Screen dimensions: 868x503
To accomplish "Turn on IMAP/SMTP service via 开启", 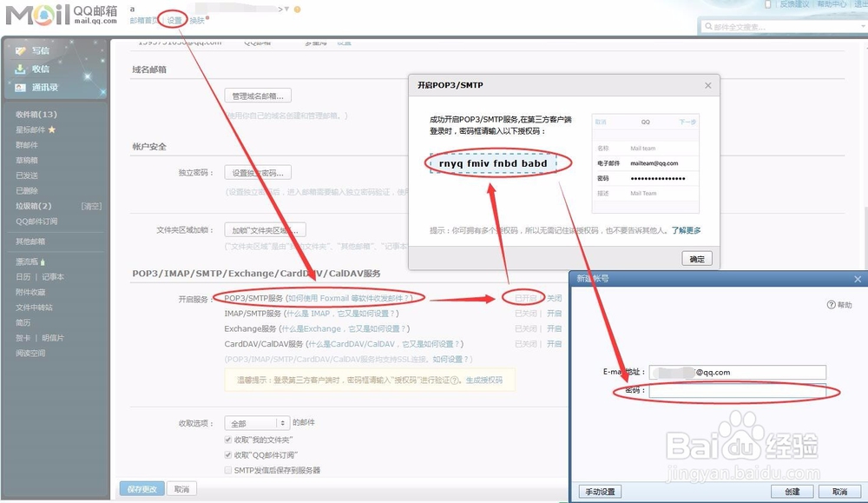I will (x=554, y=314).
